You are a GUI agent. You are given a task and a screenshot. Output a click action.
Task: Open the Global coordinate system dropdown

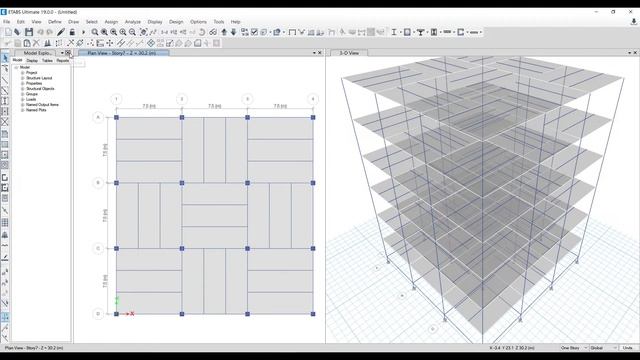point(603,348)
